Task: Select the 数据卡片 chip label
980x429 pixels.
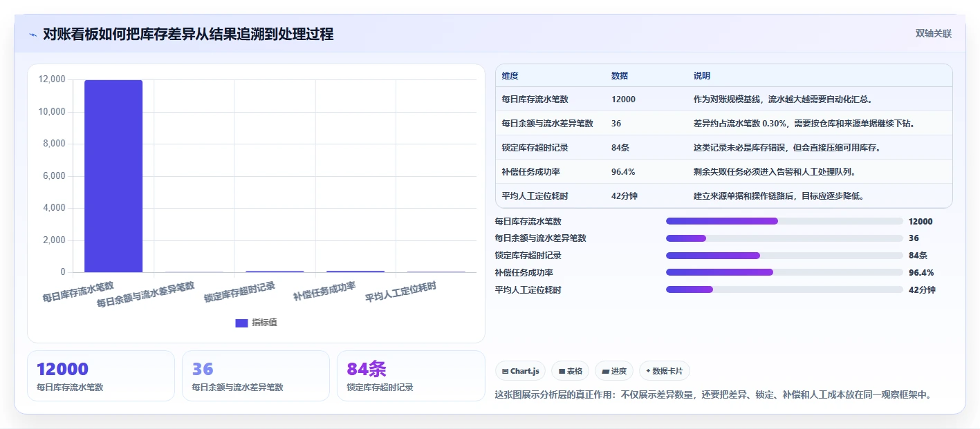Action: point(667,372)
